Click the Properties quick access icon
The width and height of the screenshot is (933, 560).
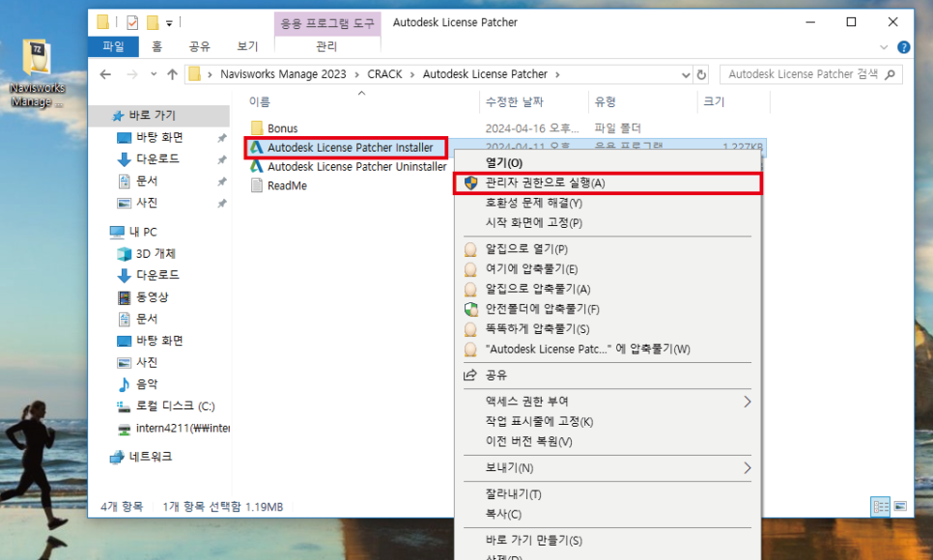[132, 22]
